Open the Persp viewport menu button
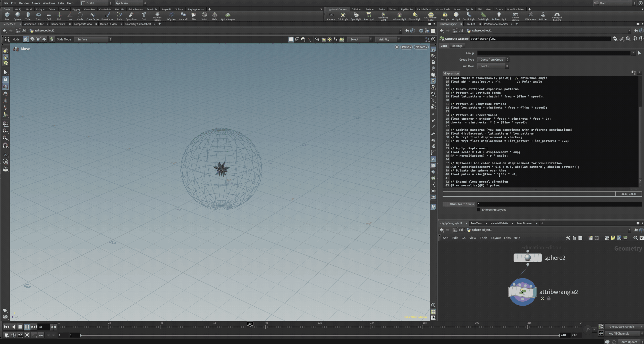The height and width of the screenshot is (344, 644). click(x=406, y=47)
